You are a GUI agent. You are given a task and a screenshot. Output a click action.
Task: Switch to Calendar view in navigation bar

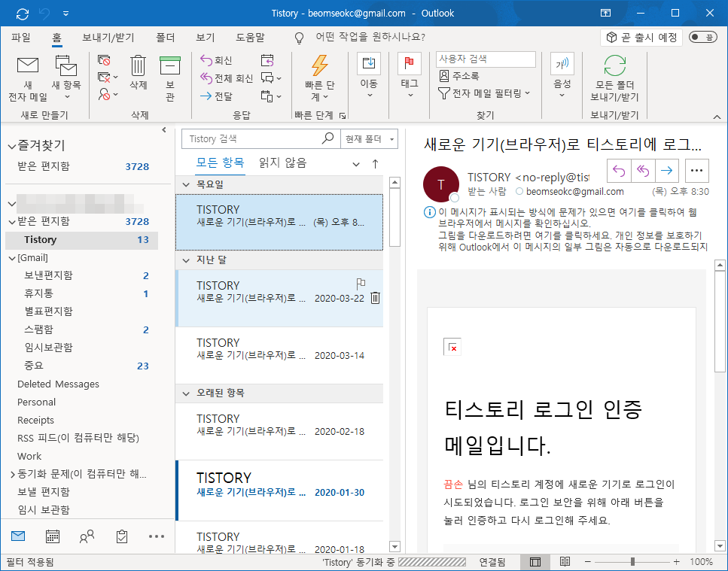53,536
